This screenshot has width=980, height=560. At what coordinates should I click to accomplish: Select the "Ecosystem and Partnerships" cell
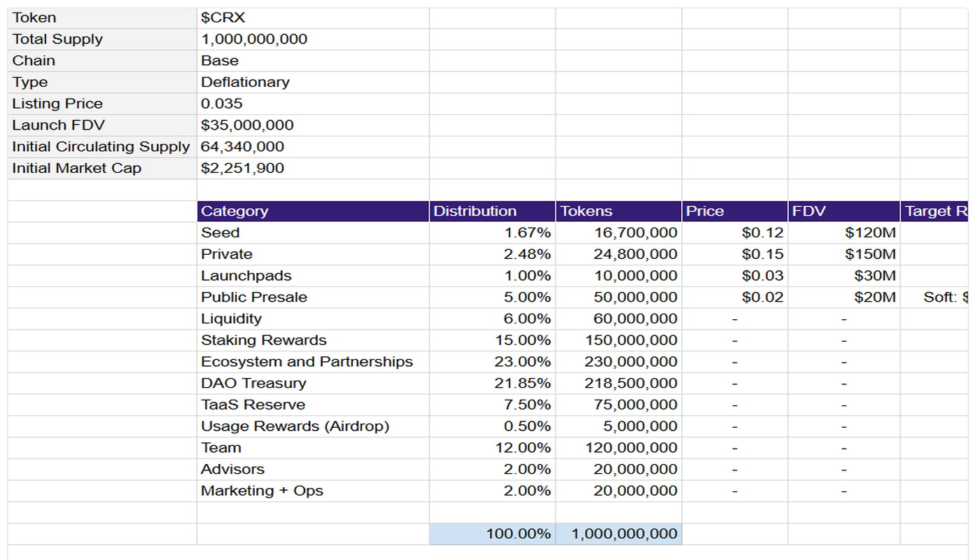[313, 362]
